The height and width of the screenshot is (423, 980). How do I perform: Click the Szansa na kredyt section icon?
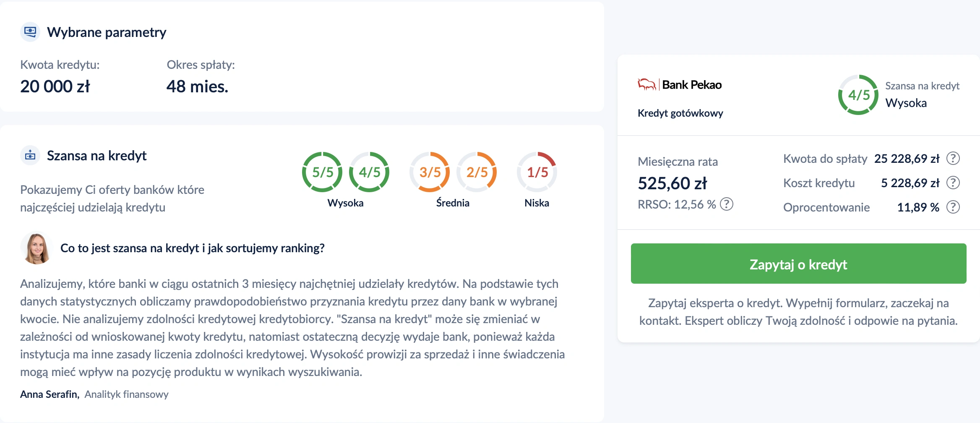click(x=30, y=156)
